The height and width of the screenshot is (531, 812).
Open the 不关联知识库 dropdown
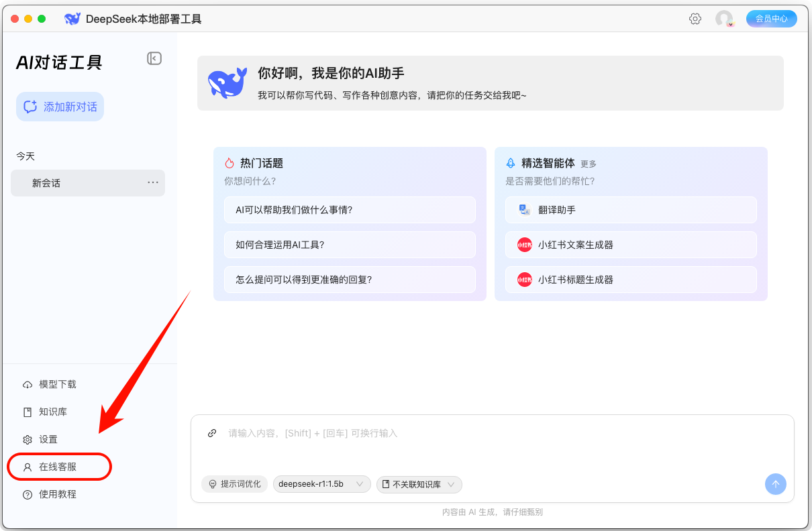tap(419, 484)
